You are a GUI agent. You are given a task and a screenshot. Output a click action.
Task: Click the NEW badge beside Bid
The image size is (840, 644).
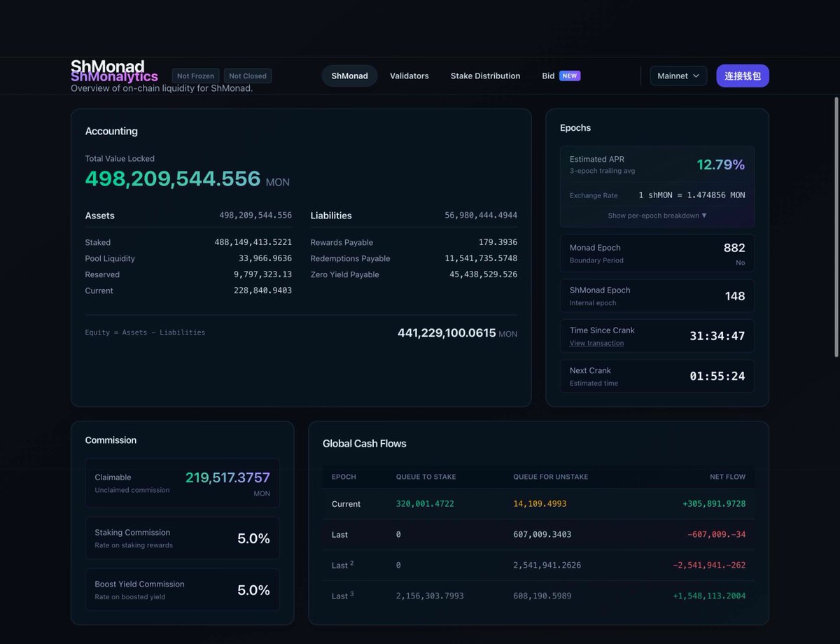tap(570, 76)
